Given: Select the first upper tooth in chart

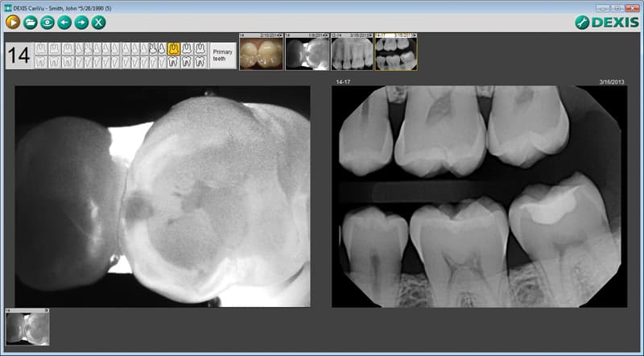Looking at the screenshot, I should coord(41,49).
